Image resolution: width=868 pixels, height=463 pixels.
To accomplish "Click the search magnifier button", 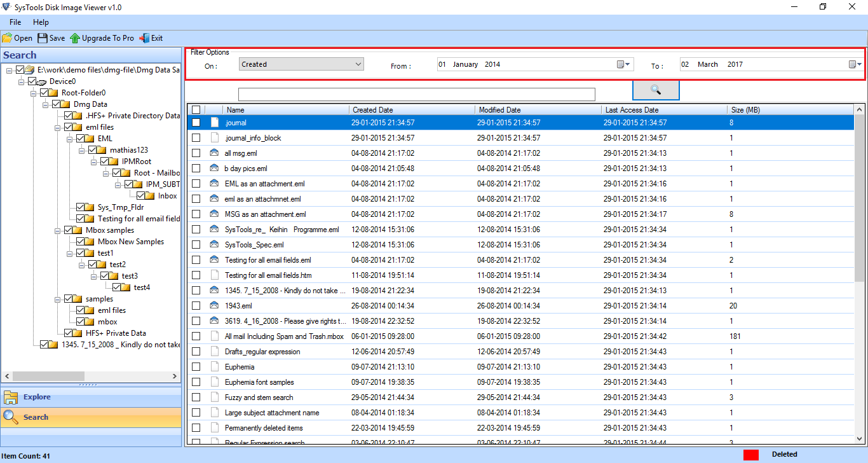I will [x=655, y=90].
